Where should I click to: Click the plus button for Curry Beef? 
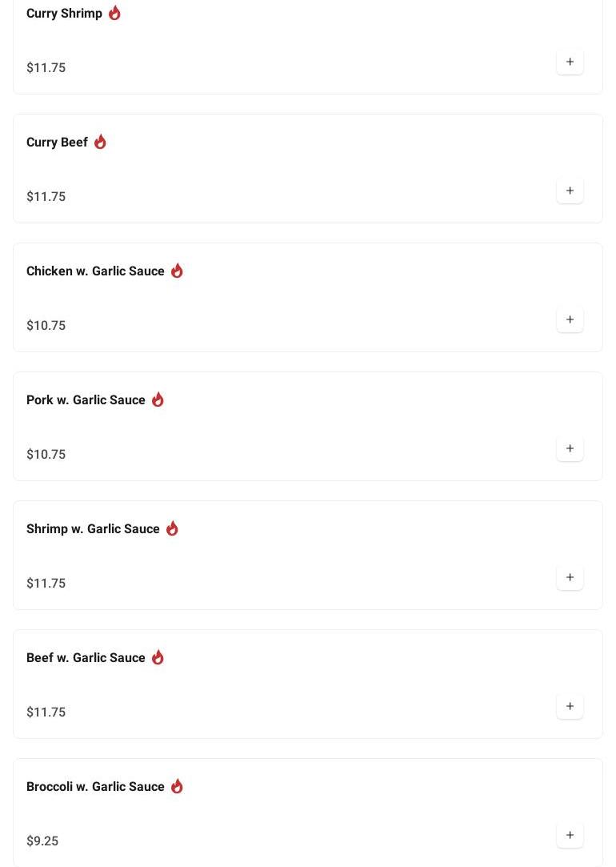tap(570, 191)
